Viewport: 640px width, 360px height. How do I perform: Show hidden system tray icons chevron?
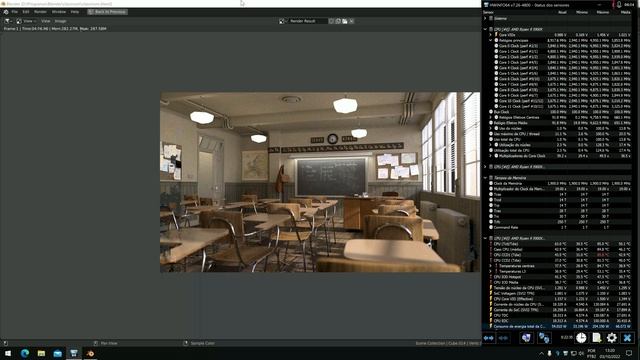[541, 353]
